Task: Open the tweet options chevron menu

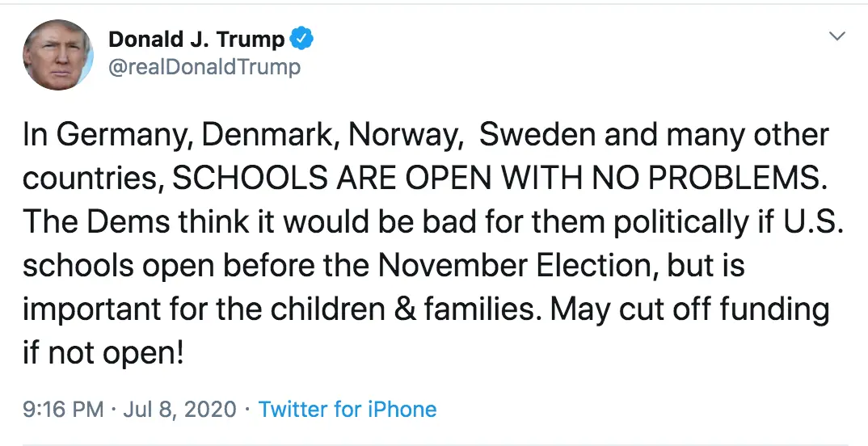Action: (838, 37)
